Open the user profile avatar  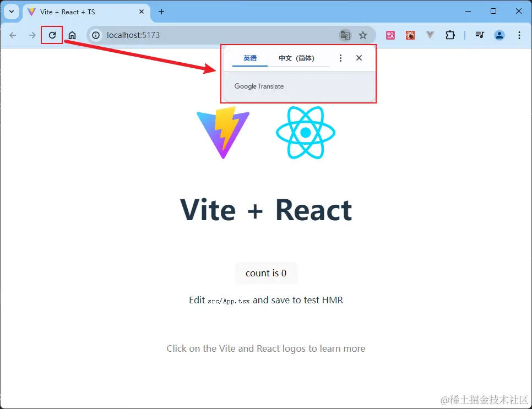point(500,35)
